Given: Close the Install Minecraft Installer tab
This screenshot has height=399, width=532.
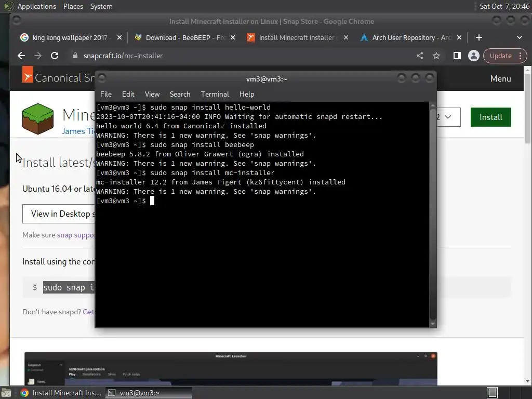Looking at the screenshot, I should tap(346, 37).
